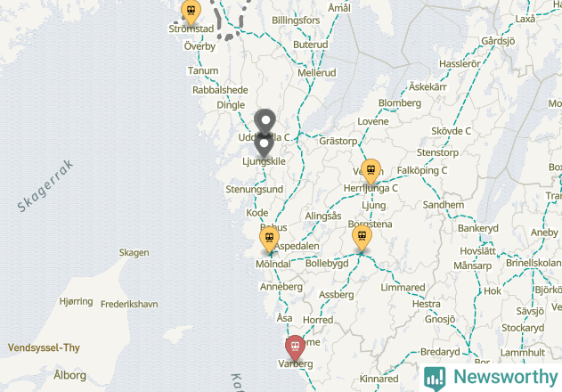The width and height of the screenshot is (562, 392).
Task: Select the Frederikshavn place label
Action: [129, 304]
